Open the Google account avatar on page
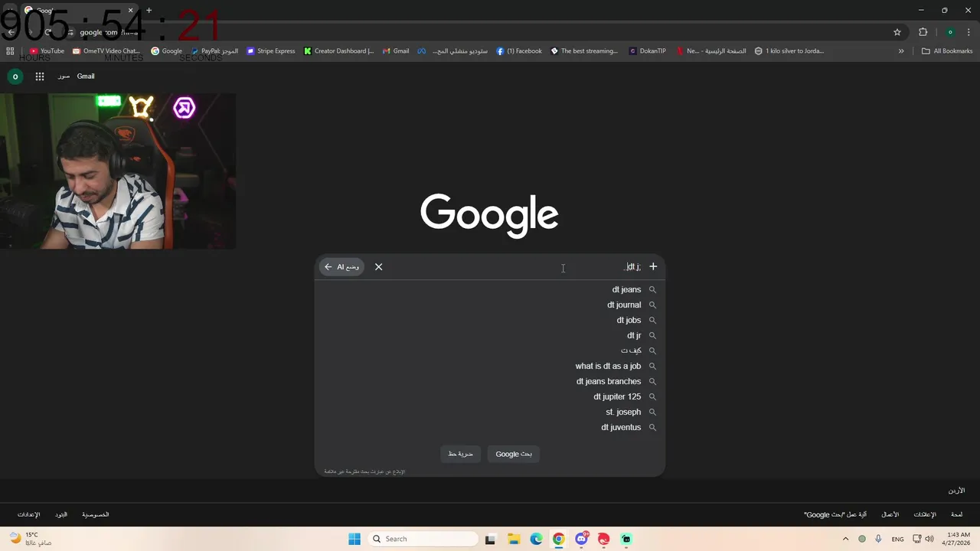Viewport: 980px width, 551px height. 15,77
